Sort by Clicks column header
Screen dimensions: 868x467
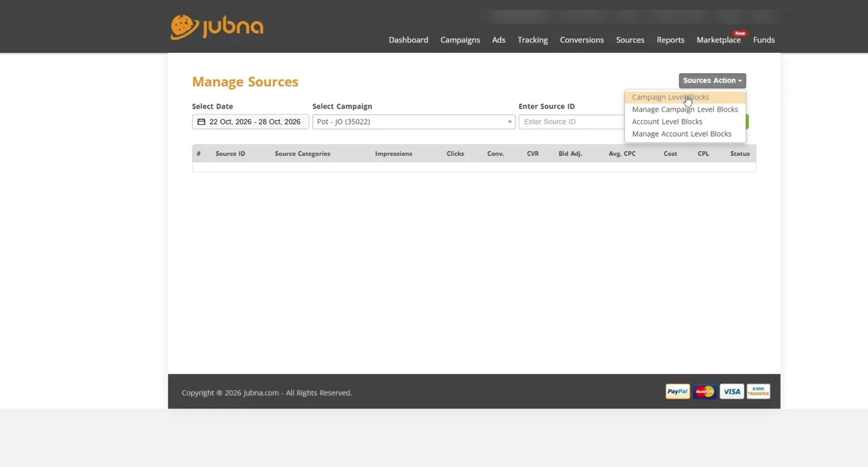click(x=455, y=154)
